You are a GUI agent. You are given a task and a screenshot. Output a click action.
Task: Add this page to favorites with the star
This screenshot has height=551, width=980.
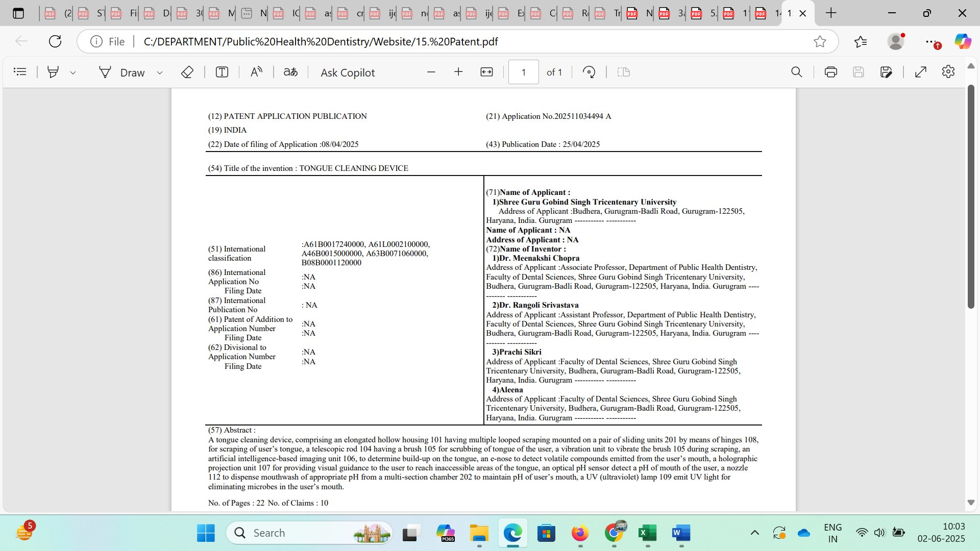coord(820,41)
